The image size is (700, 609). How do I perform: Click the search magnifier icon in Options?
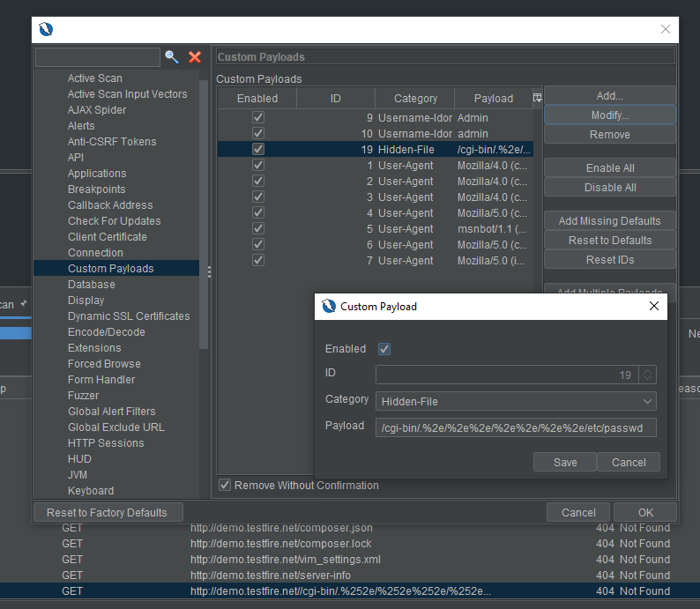point(172,57)
